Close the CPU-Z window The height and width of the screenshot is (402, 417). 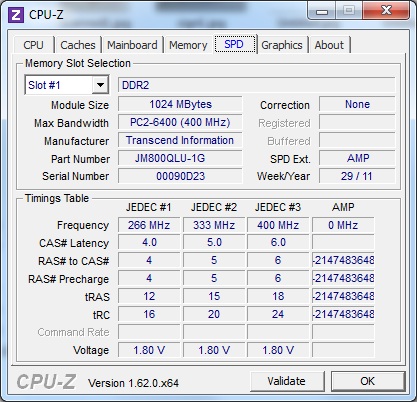(x=386, y=11)
